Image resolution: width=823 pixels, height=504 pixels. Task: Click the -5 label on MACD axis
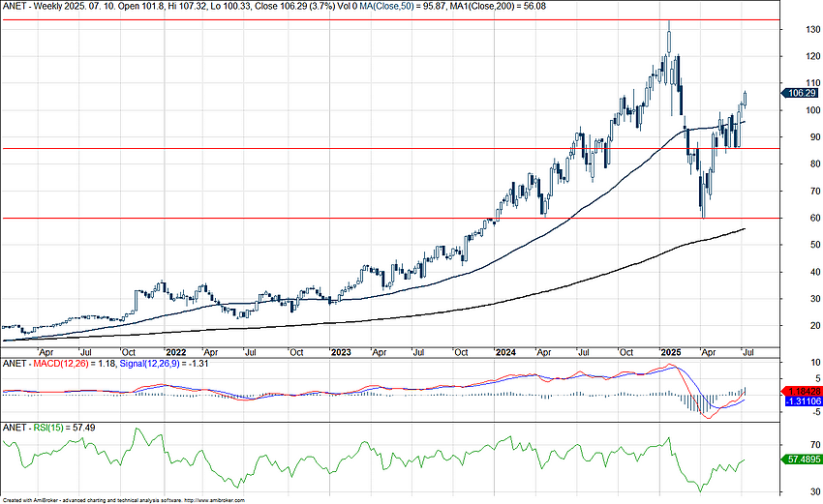point(815,412)
